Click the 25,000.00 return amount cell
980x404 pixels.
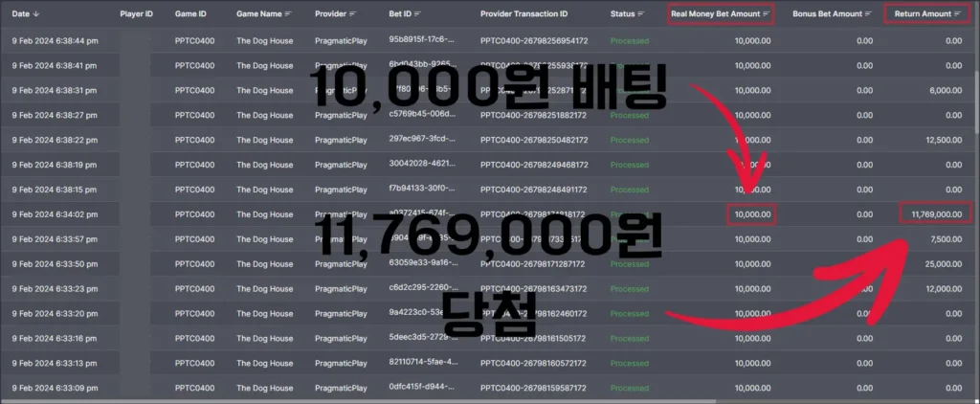point(944,264)
